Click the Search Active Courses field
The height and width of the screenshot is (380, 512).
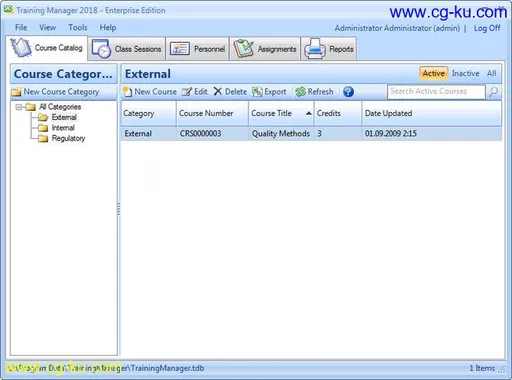click(436, 92)
